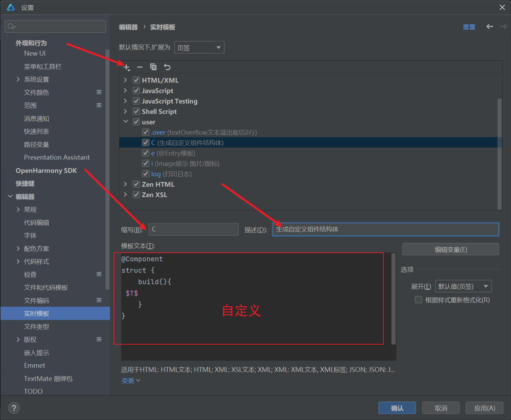Click the 重置 link
This screenshot has height=420, width=511.
coord(469,27)
